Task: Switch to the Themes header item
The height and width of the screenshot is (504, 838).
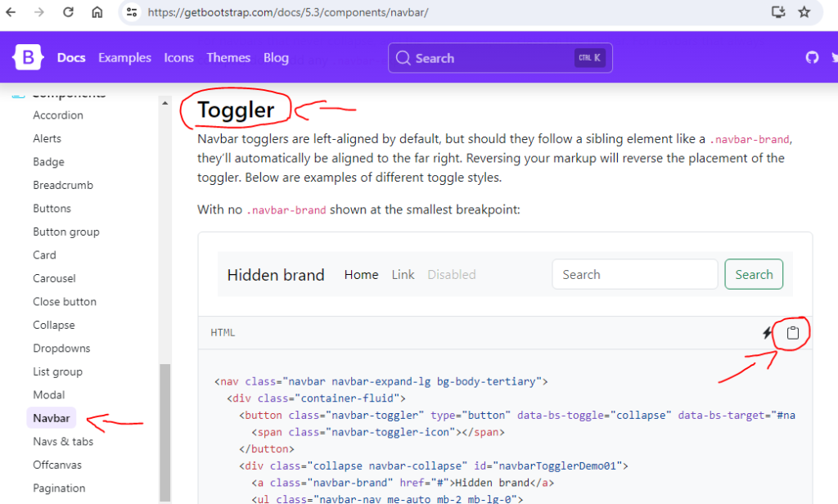Action: coord(228,57)
